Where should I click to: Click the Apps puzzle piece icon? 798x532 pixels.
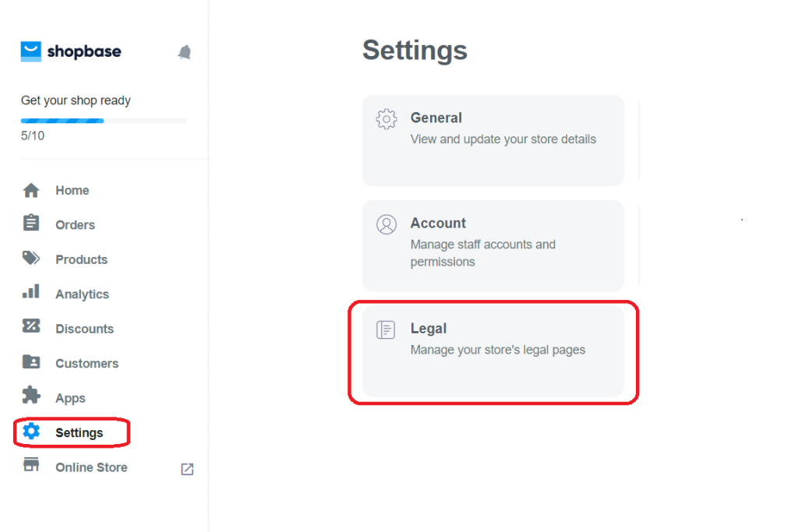(31, 395)
